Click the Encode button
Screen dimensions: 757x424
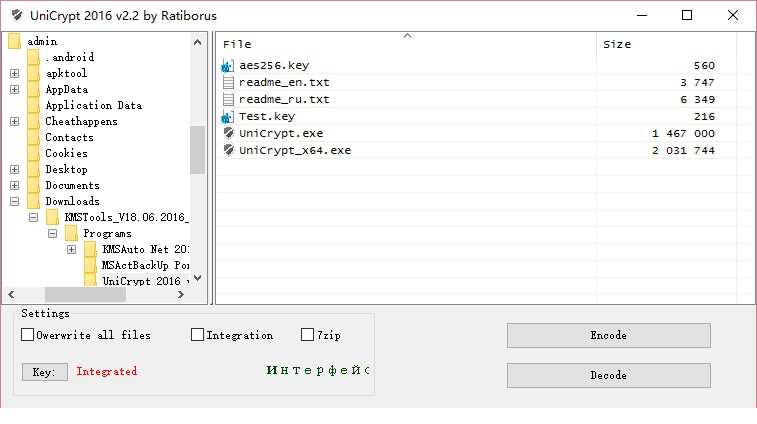click(x=609, y=335)
